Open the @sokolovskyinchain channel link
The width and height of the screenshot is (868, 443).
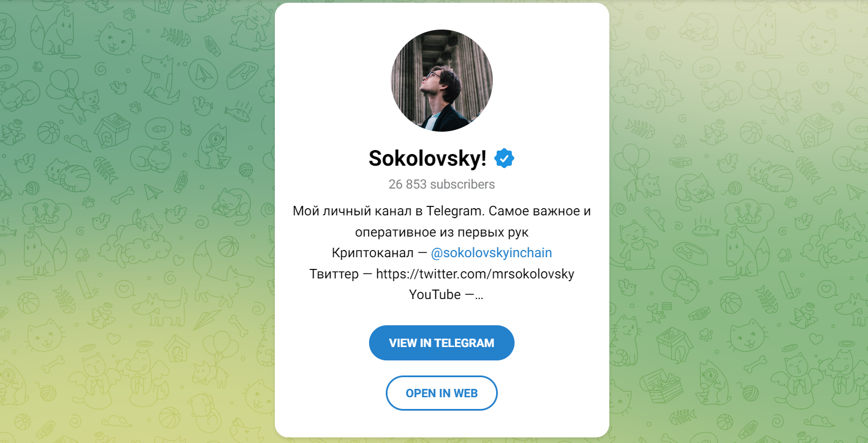(x=491, y=253)
